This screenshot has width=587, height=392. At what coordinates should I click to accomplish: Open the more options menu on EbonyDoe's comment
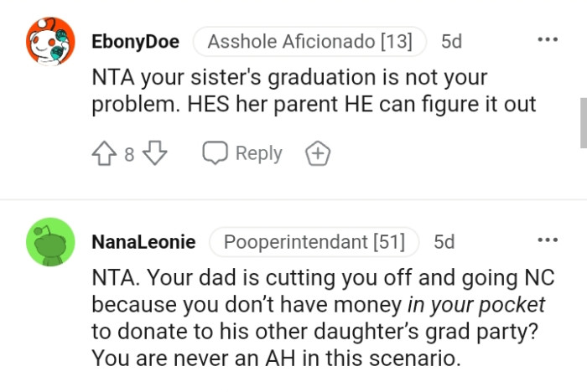click(548, 40)
